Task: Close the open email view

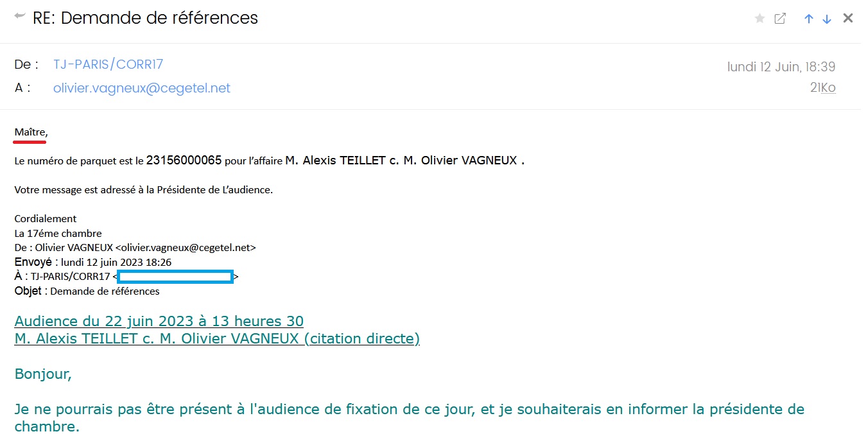Action: 848,18
